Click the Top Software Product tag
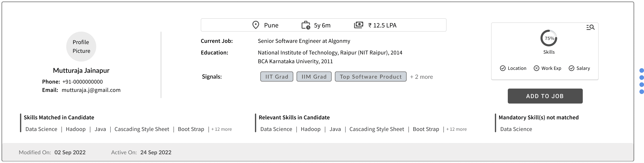The width and height of the screenshot is (644, 163). 371,77
